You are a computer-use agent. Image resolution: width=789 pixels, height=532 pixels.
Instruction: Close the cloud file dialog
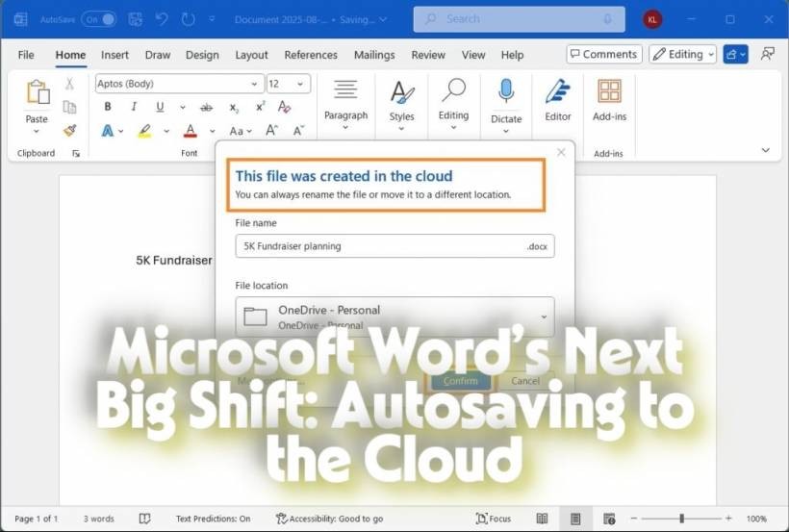tap(561, 152)
